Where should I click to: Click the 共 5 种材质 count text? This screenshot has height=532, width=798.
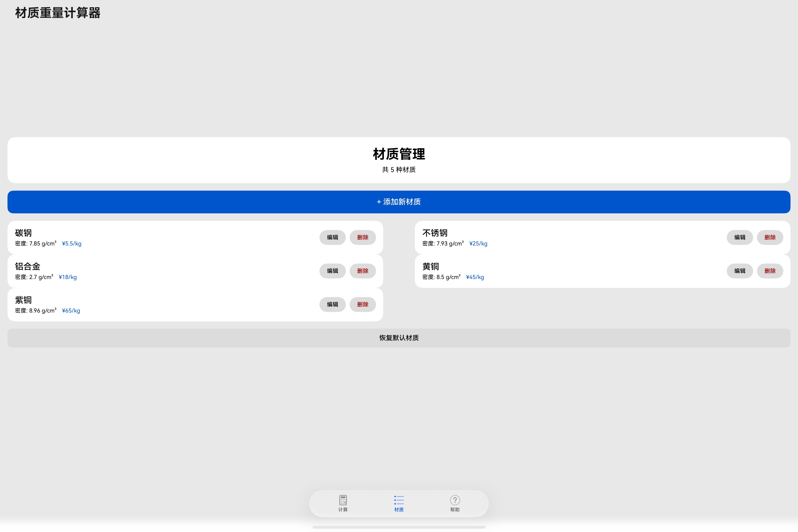[399, 170]
